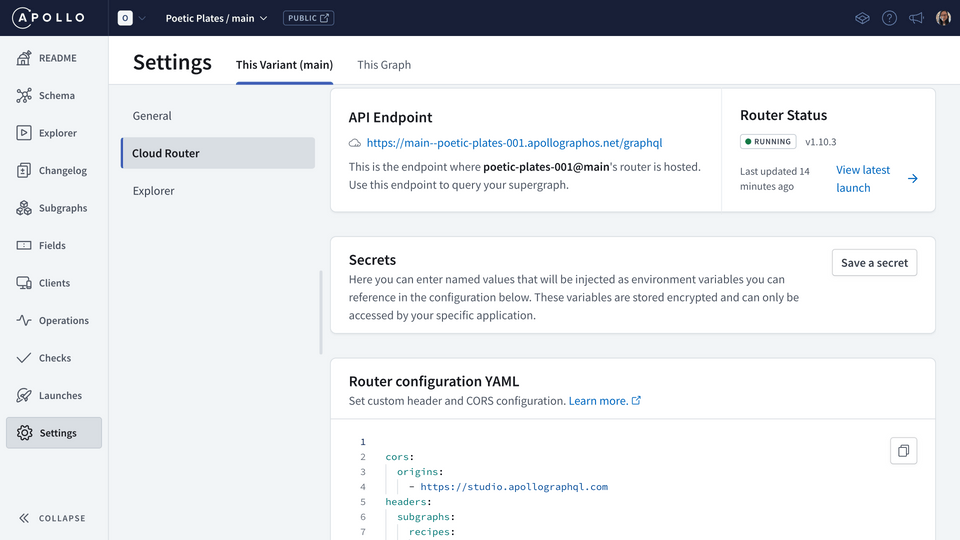Image resolution: width=960 pixels, height=540 pixels.
Task: Click View latest launch link
Action: point(863,179)
